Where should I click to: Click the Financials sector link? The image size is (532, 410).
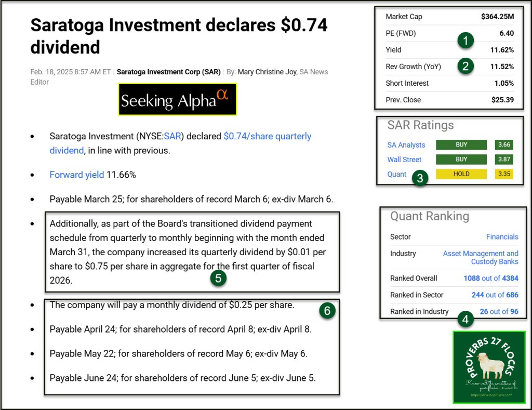coord(502,236)
